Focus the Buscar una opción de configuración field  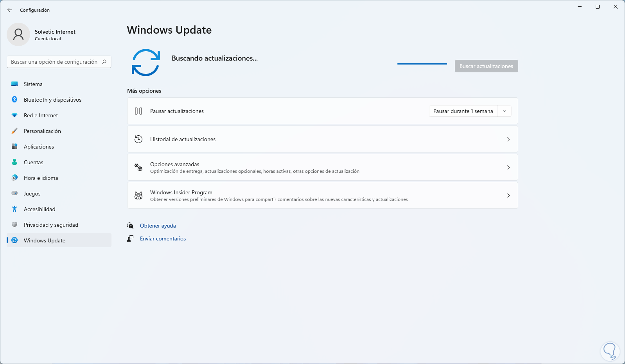point(59,62)
